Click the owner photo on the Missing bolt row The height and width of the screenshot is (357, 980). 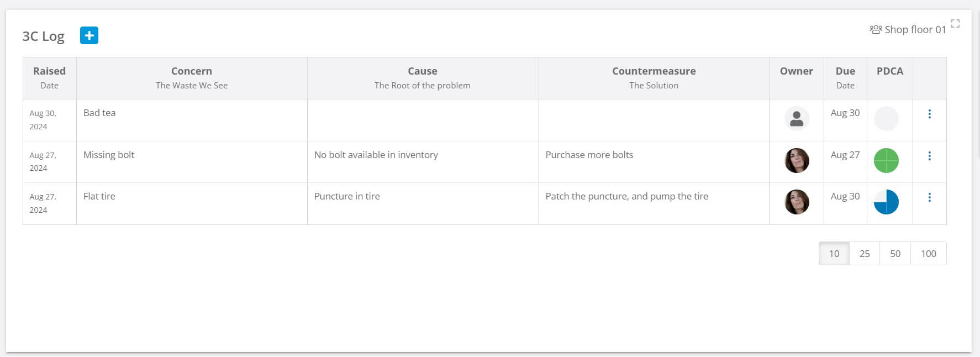point(796,161)
